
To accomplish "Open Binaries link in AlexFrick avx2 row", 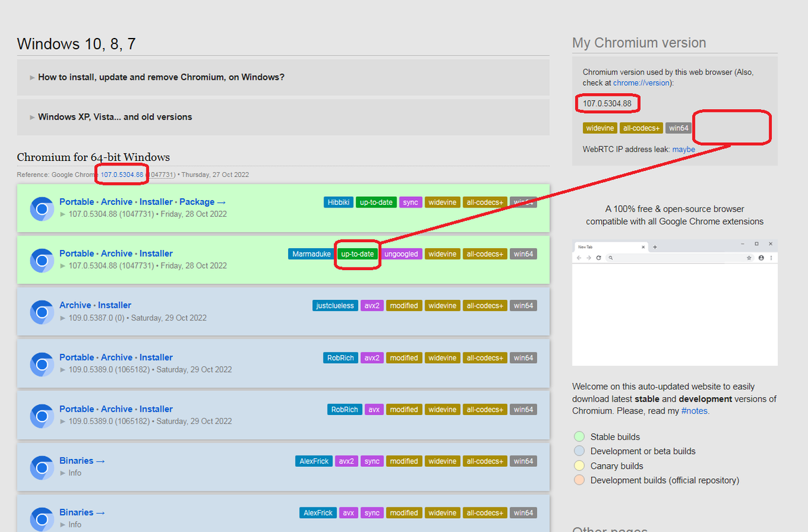I will click(82, 461).
